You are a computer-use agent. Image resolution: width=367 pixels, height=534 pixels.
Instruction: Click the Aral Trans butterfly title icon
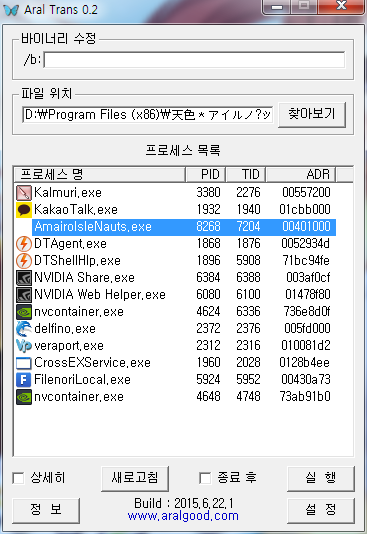(11, 10)
